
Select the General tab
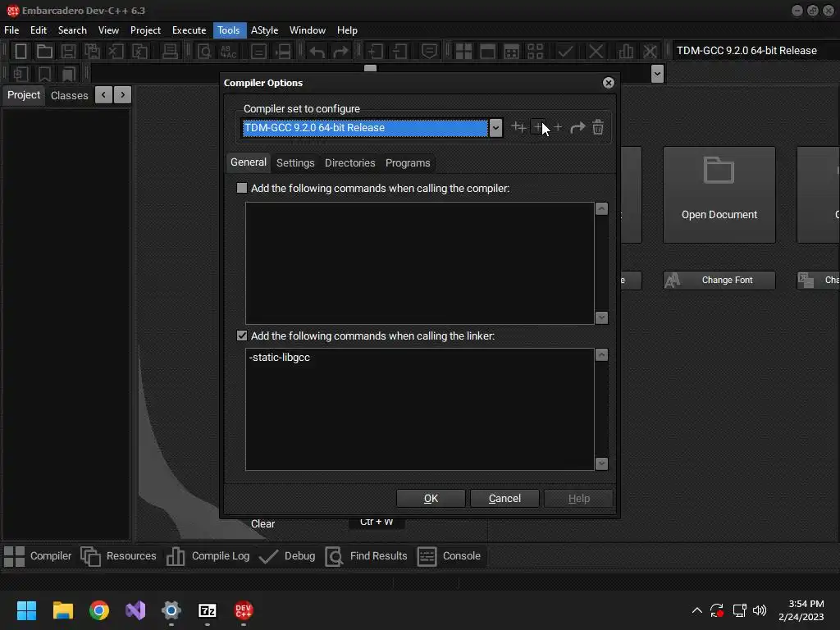pos(248,162)
